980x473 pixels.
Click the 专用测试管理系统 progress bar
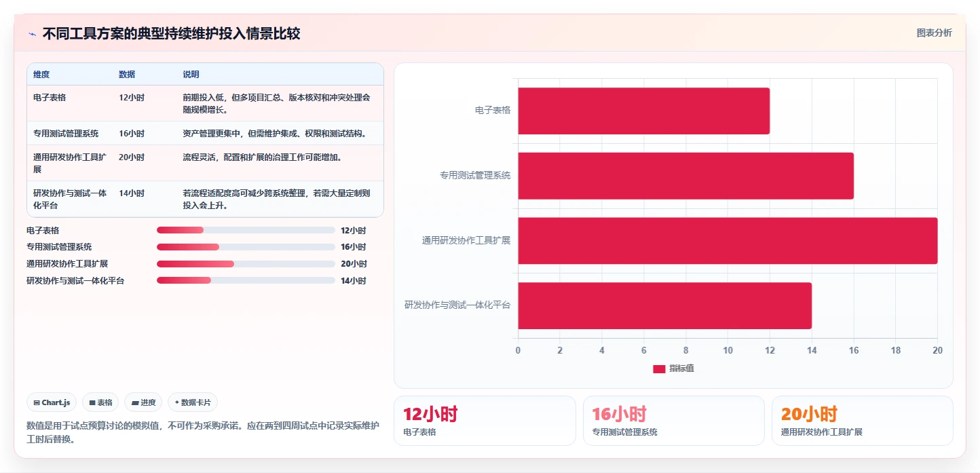pyautogui.click(x=246, y=247)
